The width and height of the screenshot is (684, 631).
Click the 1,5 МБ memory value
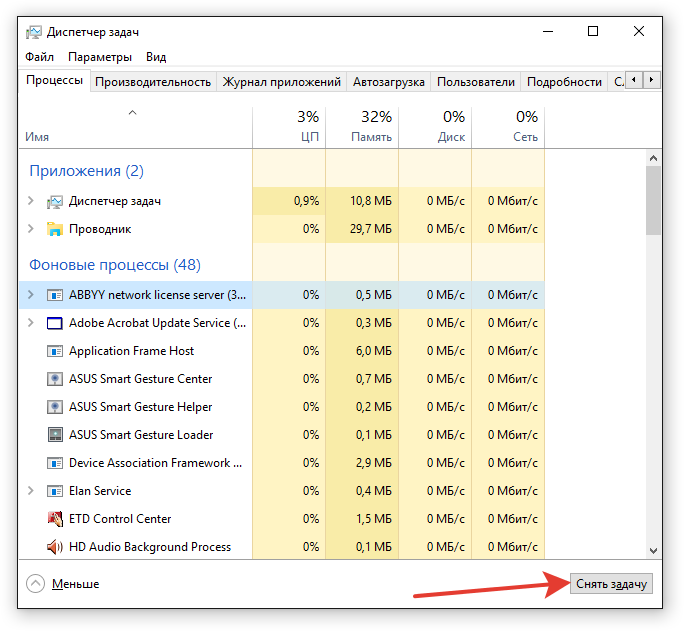374,519
